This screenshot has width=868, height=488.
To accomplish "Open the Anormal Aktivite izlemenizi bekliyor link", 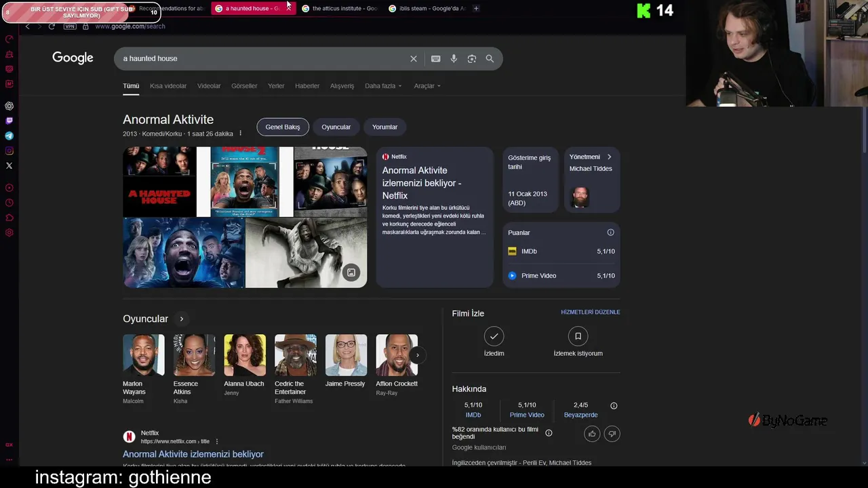I will click(x=193, y=454).
